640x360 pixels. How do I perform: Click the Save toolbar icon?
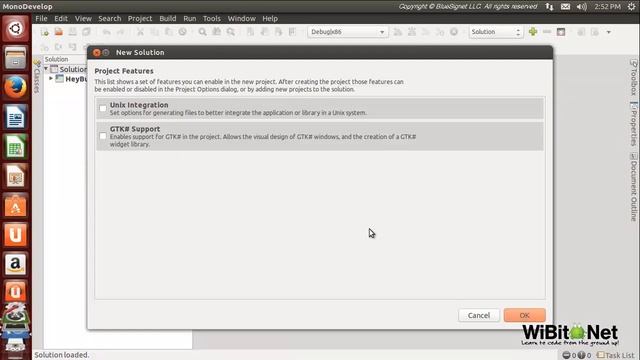73,32
